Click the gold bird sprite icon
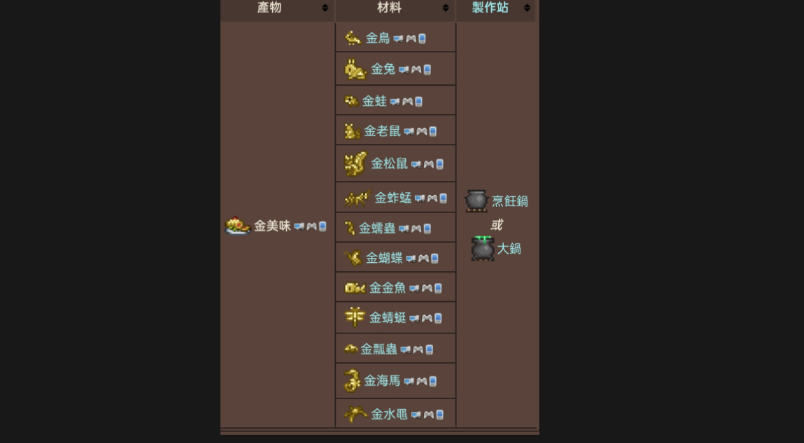This screenshot has width=804, height=443. pyautogui.click(x=353, y=38)
